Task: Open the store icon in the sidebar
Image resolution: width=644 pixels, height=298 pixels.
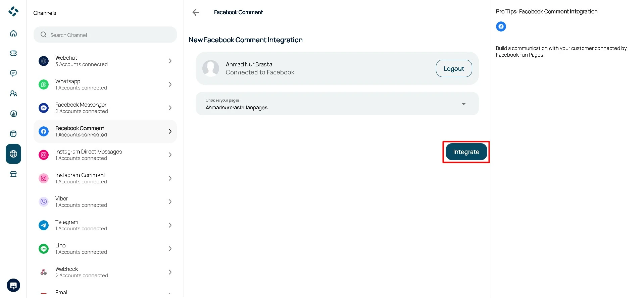Action: point(13,174)
